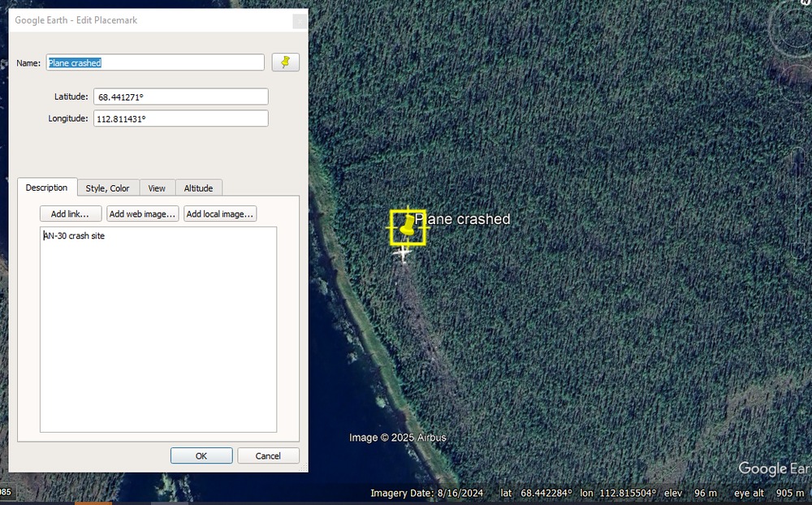Click the Latitude input field

pos(181,97)
